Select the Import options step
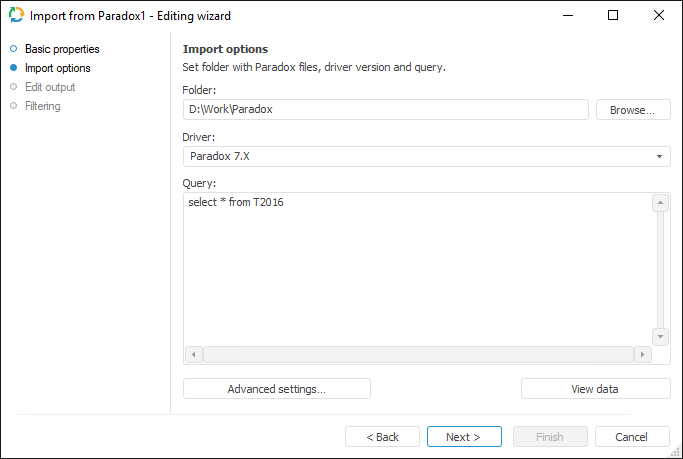This screenshot has width=683, height=459. (57, 68)
